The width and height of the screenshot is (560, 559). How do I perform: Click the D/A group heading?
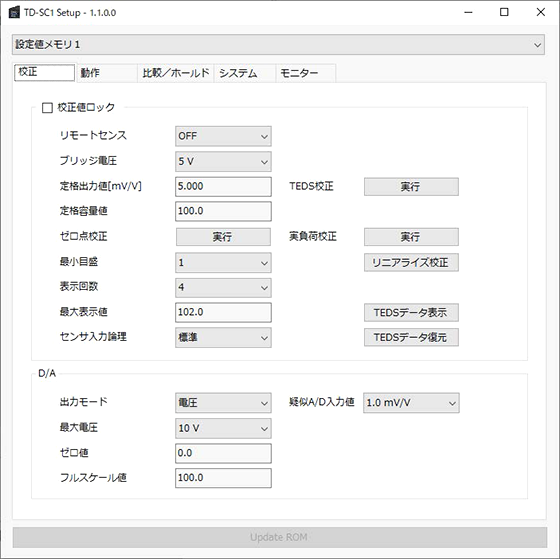(47, 374)
